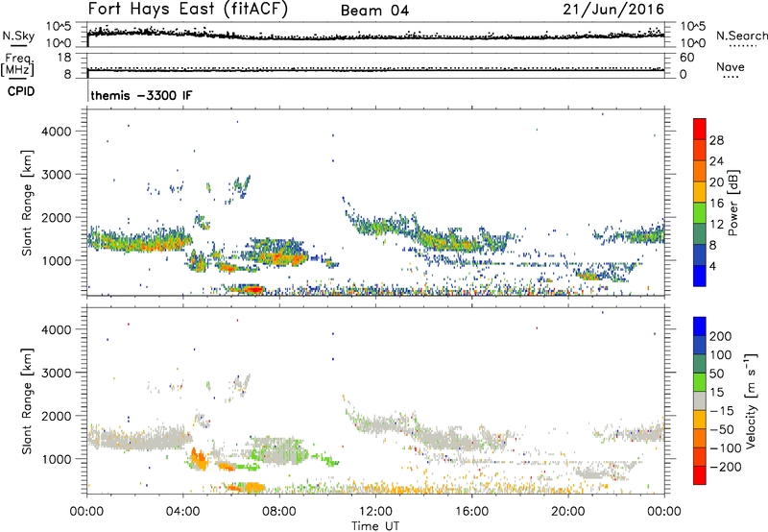Click the 'CPID' label

[x=21, y=91]
